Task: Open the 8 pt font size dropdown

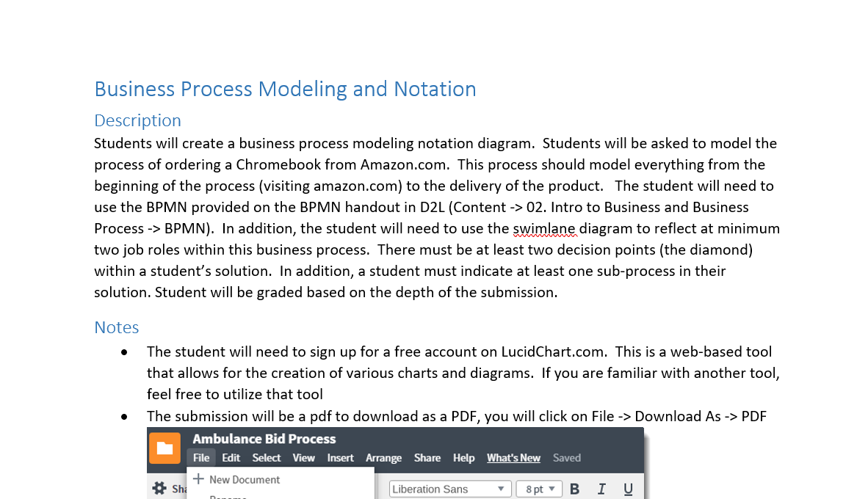Action: tap(539, 488)
